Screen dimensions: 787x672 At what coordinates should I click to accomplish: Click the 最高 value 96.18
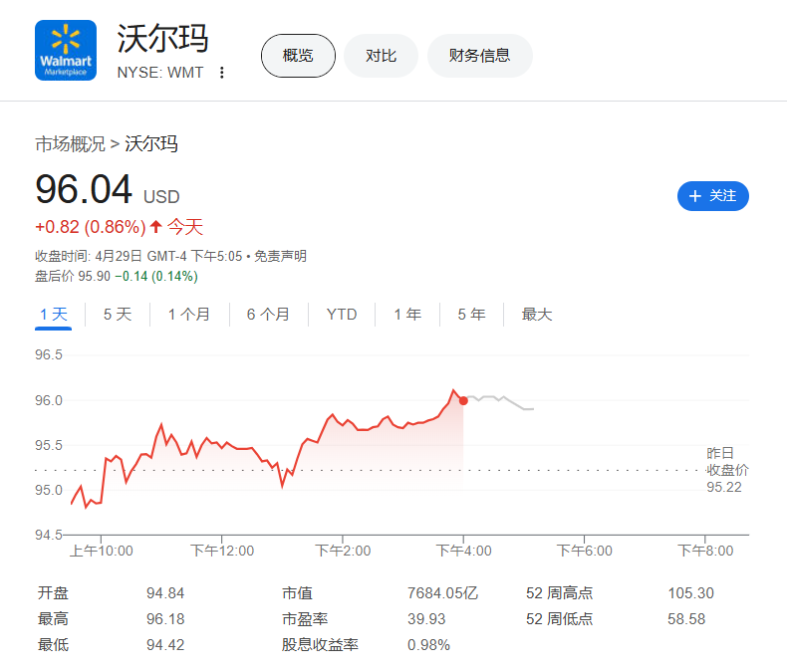click(x=165, y=619)
